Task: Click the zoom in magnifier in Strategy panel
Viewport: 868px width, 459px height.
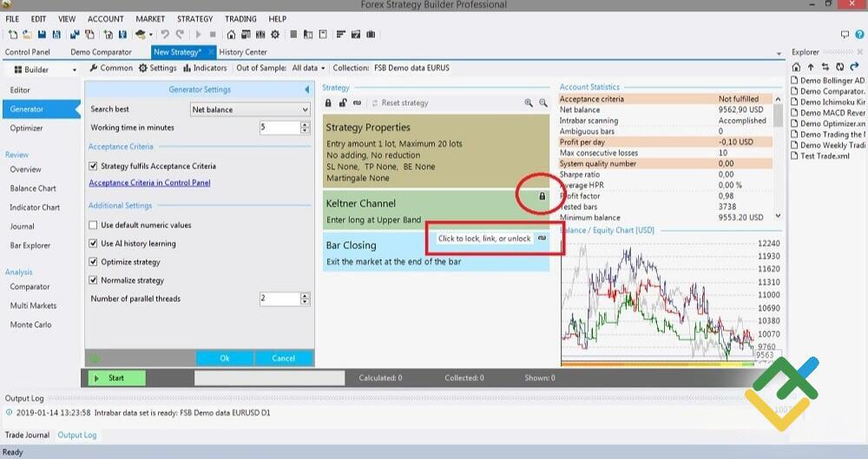Action: click(x=529, y=103)
